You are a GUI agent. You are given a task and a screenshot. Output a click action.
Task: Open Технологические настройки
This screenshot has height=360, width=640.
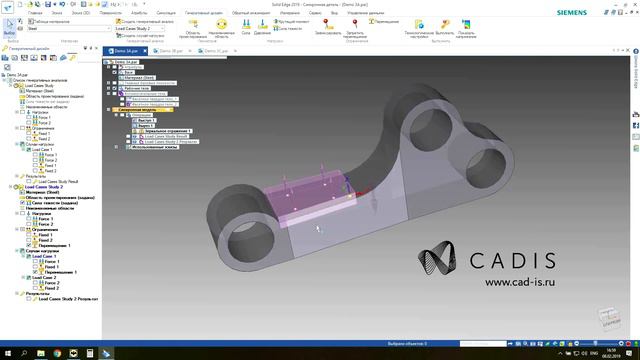coord(419,29)
